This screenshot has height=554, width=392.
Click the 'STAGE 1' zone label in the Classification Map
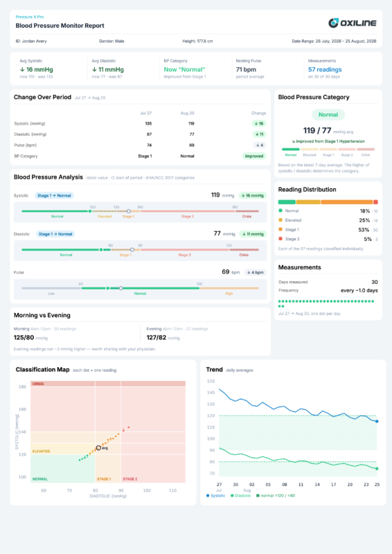click(x=104, y=479)
